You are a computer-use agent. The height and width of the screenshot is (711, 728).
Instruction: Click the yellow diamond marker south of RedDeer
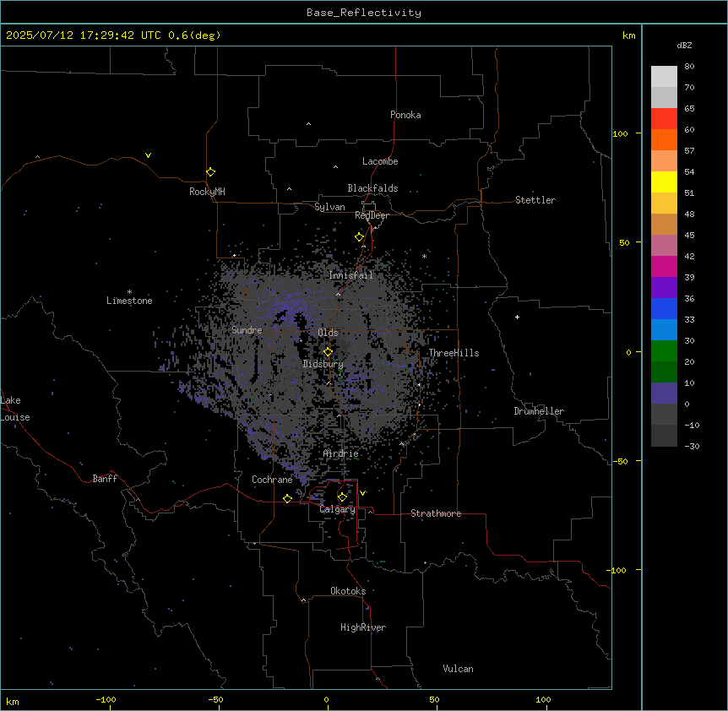pos(360,237)
